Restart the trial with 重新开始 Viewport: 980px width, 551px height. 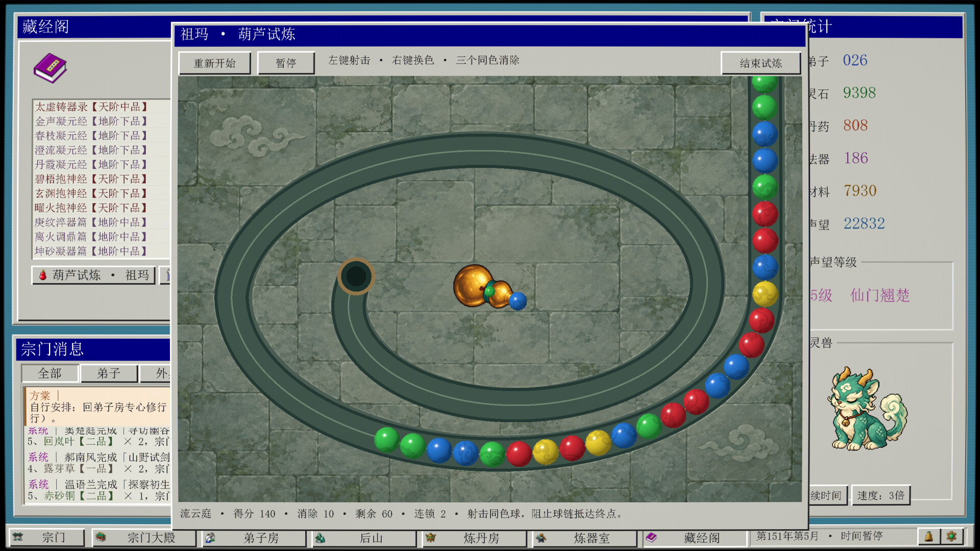[x=214, y=63]
